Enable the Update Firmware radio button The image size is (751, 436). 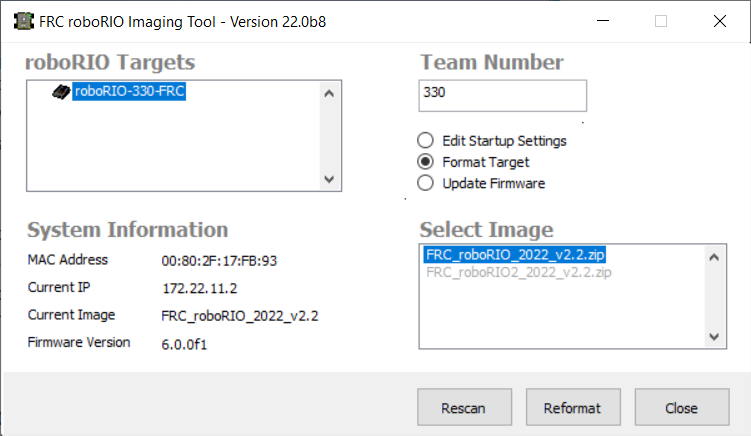(x=425, y=183)
